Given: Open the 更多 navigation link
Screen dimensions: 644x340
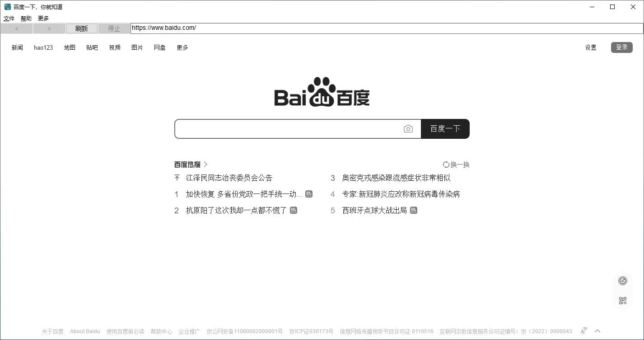Looking at the screenshot, I should pos(182,47).
